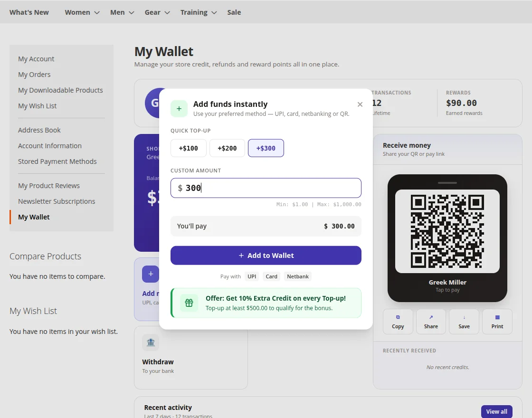The image size is (532, 418).
Task: Click the Withdraw To your bank card
Action: [x=190, y=358]
